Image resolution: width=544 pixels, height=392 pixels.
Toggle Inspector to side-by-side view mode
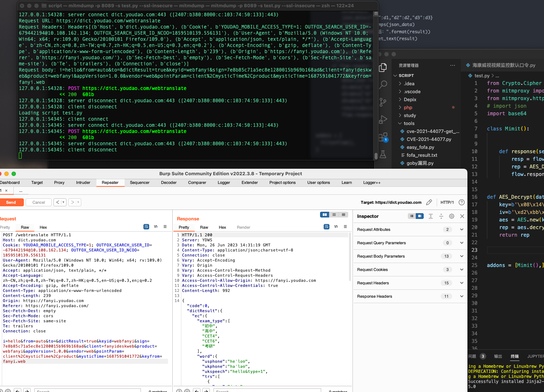point(419,216)
